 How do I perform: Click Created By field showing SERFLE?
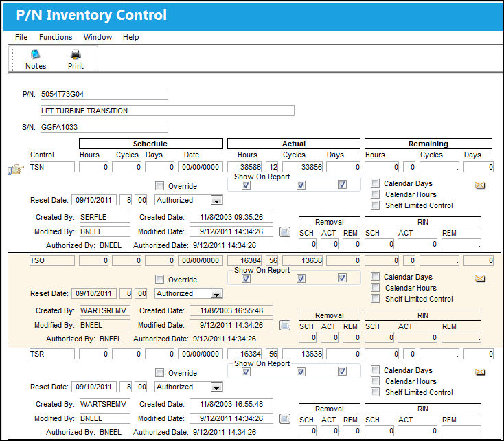105,217
